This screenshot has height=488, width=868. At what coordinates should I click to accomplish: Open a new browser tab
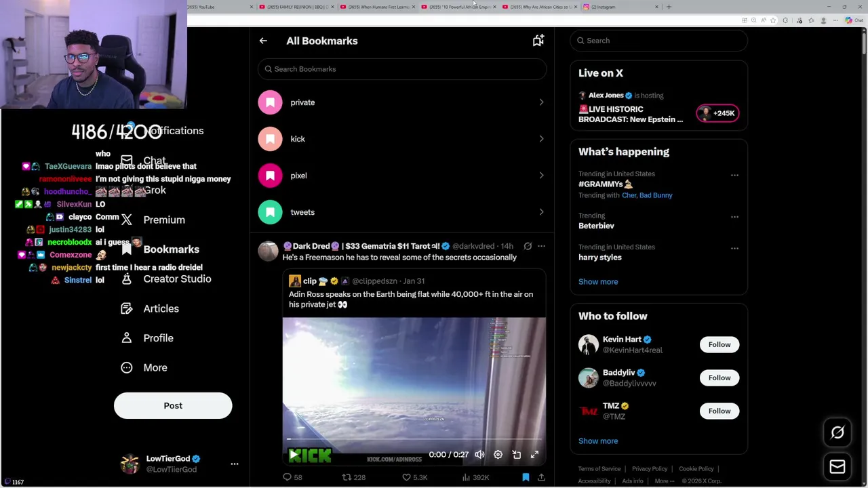pos(669,7)
